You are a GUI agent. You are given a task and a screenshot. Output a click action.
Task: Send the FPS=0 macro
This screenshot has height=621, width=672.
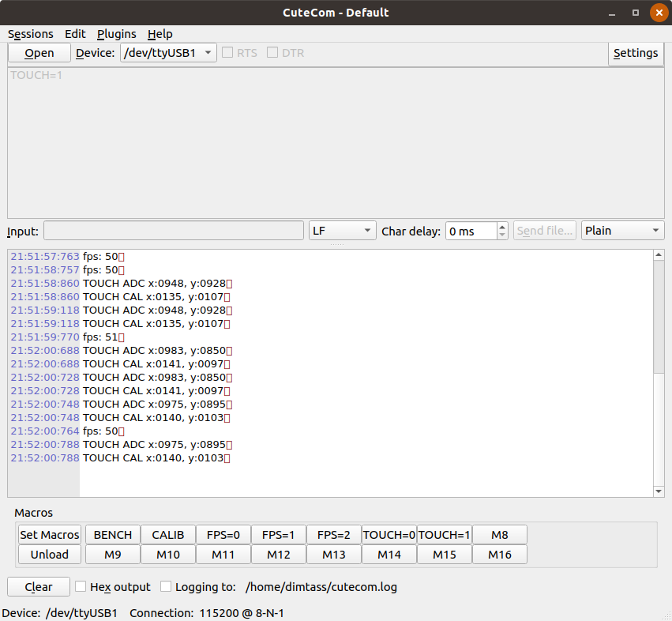click(223, 535)
